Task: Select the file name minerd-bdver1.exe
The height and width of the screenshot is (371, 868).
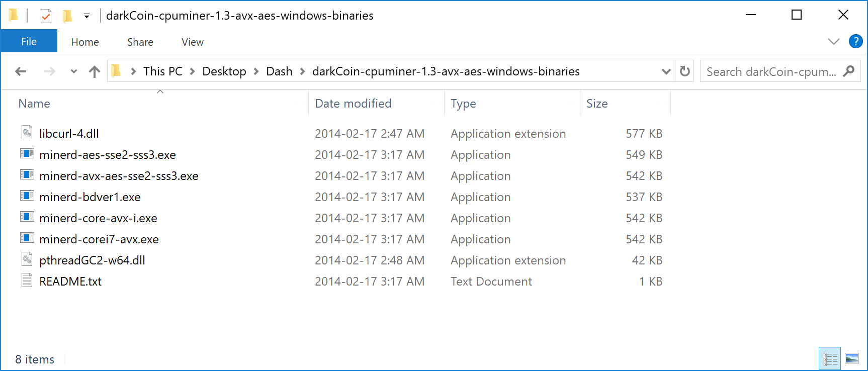Action: [90, 197]
